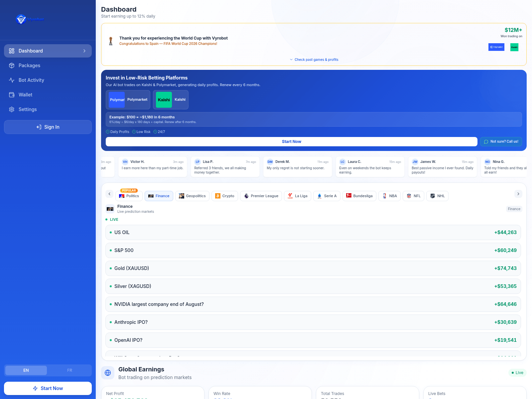Click the Live status badge

(x=517, y=373)
